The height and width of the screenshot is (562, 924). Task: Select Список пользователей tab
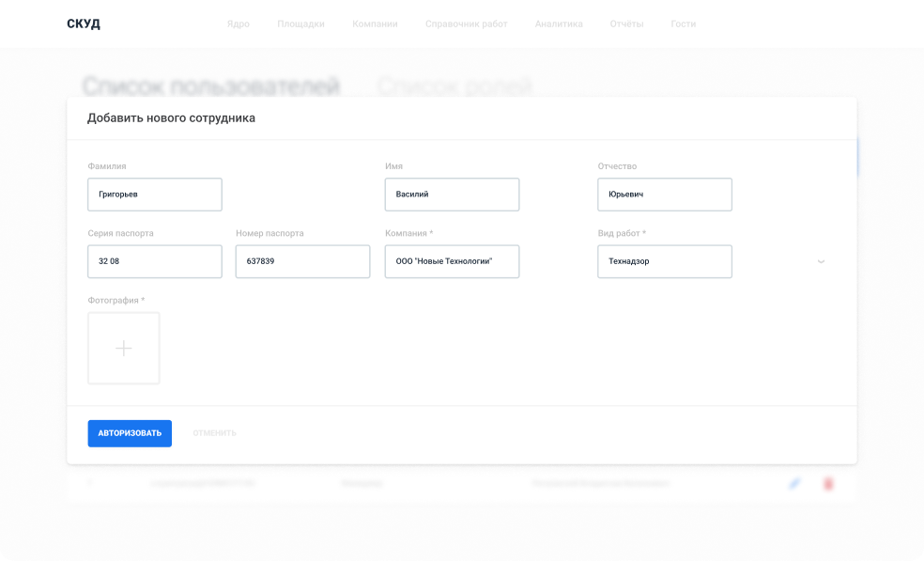[x=211, y=86]
